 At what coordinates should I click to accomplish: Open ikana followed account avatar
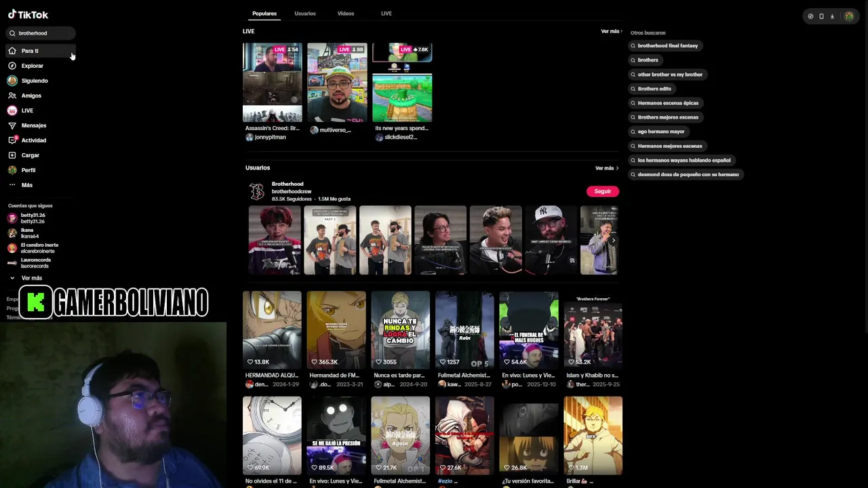pyautogui.click(x=12, y=233)
